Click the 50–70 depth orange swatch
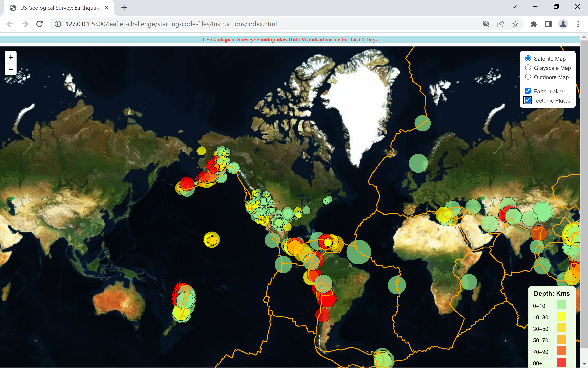Image resolution: width=588 pixels, height=368 pixels. pos(562,339)
